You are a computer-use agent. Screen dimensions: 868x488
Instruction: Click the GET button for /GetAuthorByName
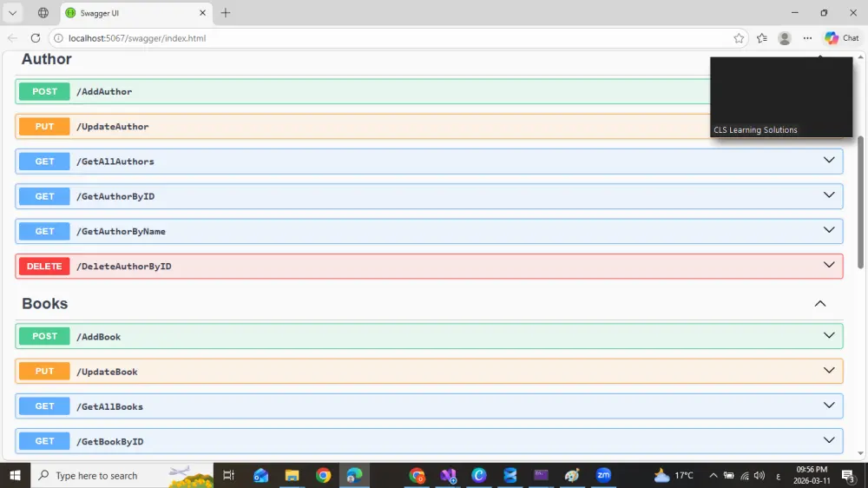point(44,231)
